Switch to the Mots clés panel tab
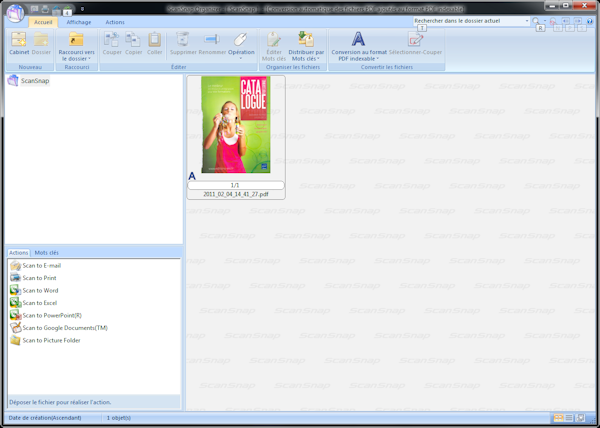 coord(47,253)
